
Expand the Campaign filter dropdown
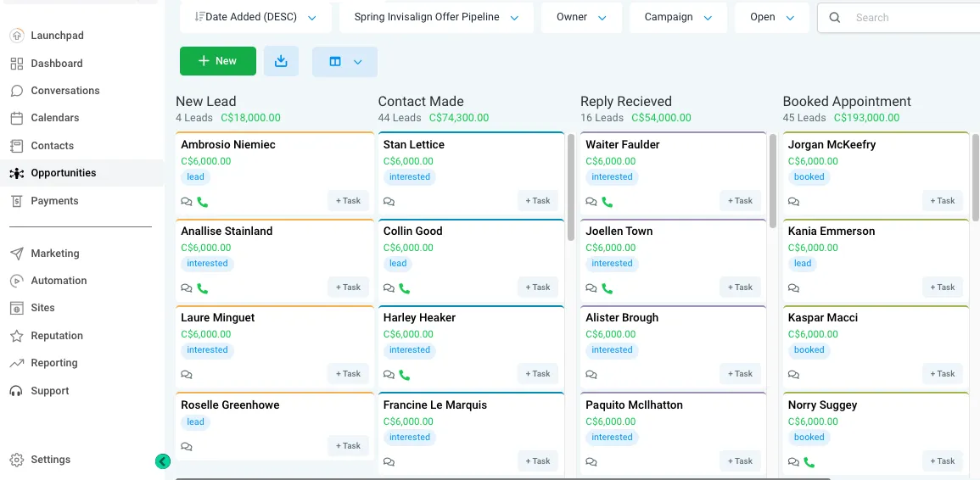(678, 18)
